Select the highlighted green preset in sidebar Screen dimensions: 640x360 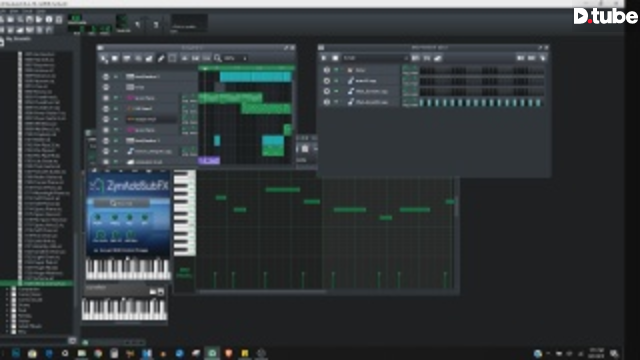[37, 283]
